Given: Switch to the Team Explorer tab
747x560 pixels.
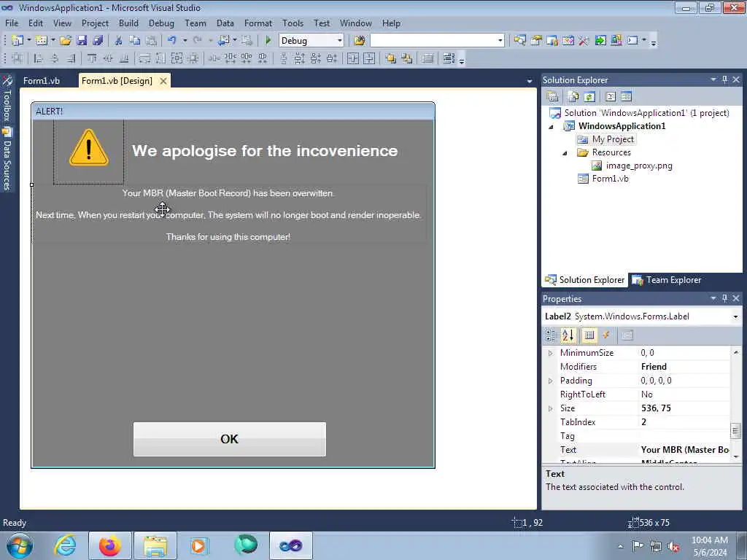Looking at the screenshot, I should [x=667, y=280].
